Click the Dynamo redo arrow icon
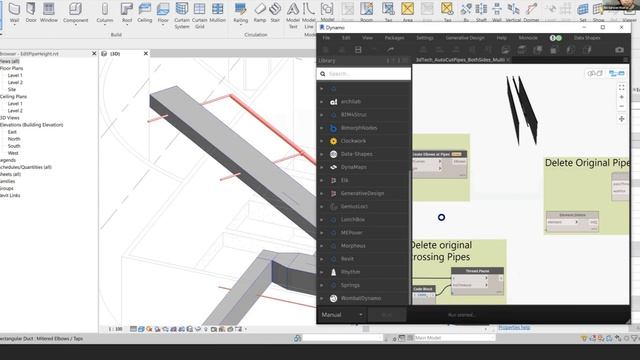Viewport: 640px width, 360px height. (391, 50)
